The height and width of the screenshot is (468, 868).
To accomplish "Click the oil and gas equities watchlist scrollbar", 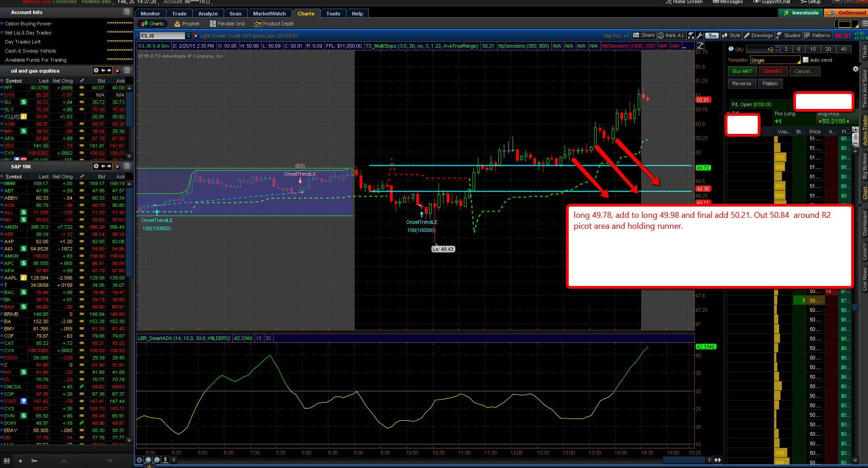I will pyautogui.click(x=130, y=109).
